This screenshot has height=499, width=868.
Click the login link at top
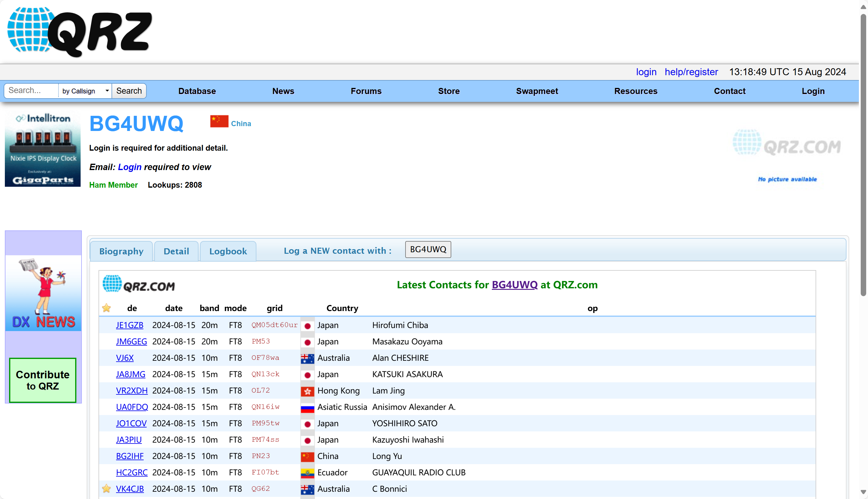tap(646, 72)
